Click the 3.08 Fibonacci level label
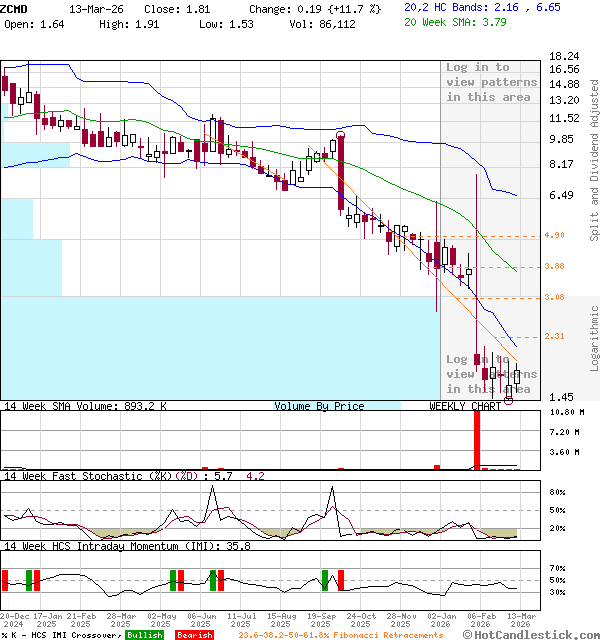The image size is (600, 640). (x=555, y=297)
